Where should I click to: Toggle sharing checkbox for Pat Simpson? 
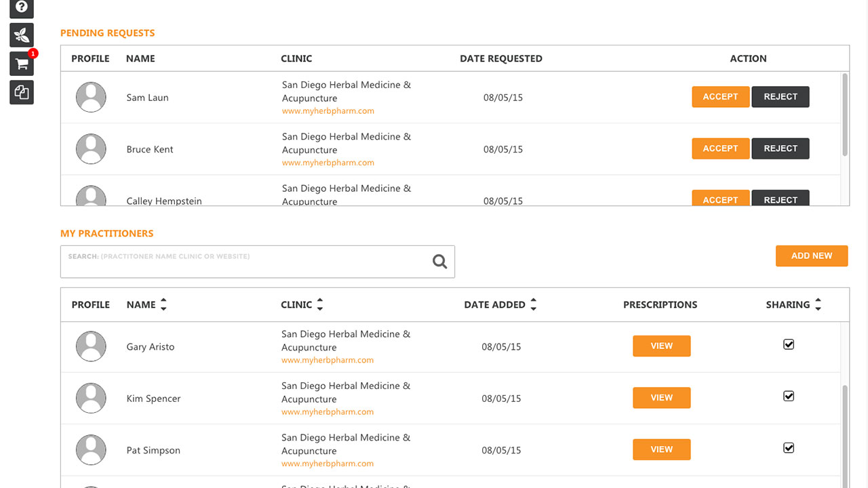pos(789,447)
